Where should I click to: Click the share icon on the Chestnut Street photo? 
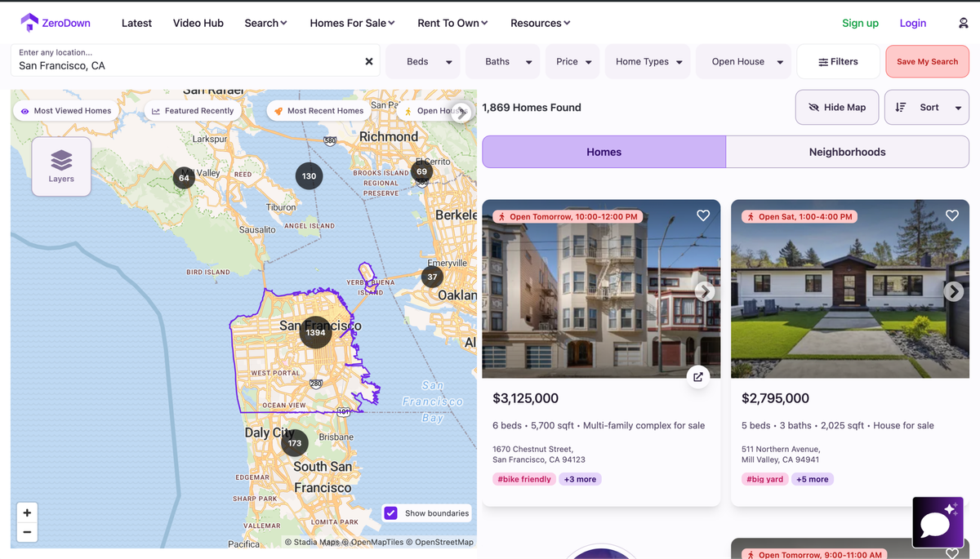pyautogui.click(x=697, y=376)
